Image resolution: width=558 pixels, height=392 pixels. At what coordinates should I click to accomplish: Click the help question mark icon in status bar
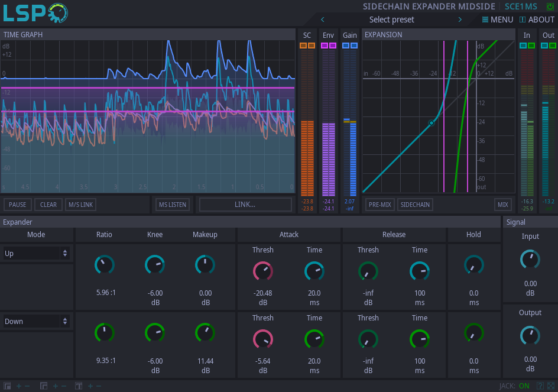point(541,385)
